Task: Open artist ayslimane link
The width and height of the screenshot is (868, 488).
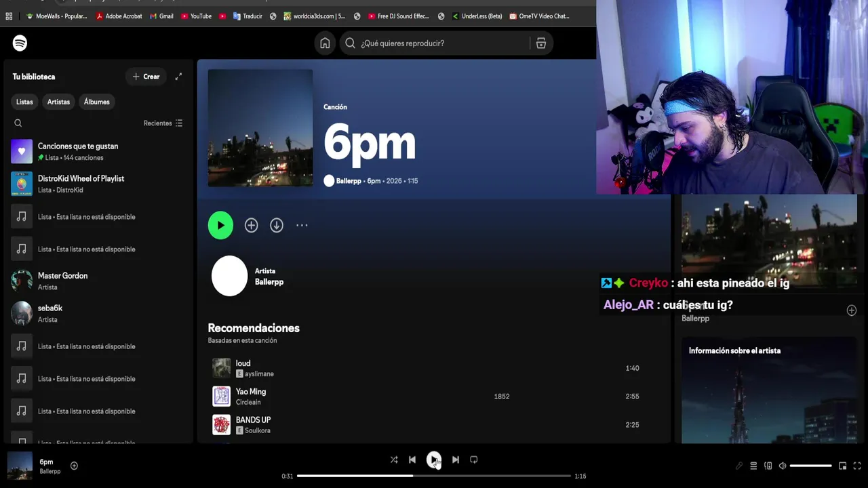Action: pyautogui.click(x=259, y=374)
